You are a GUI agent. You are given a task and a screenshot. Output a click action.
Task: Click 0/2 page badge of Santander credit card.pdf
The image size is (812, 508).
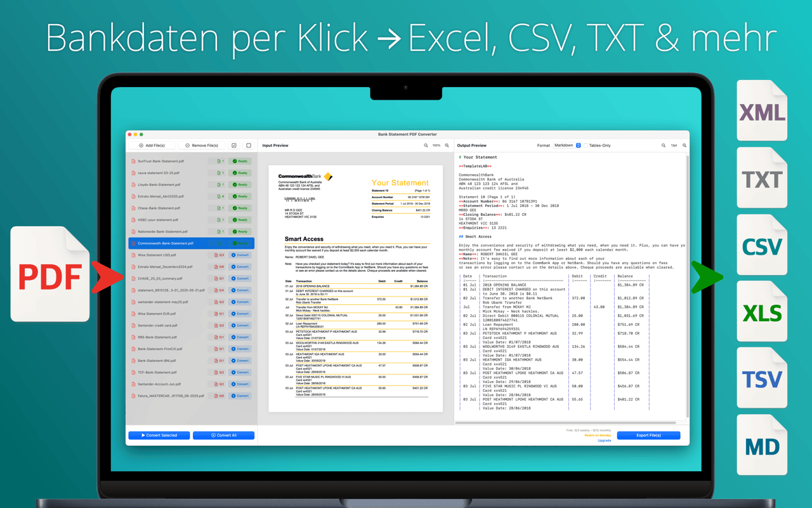pos(217,326)
